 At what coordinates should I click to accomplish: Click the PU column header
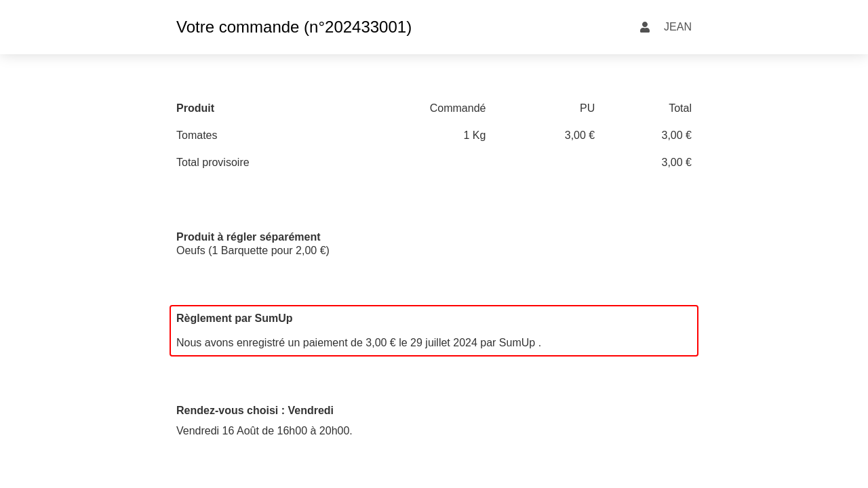587,108
